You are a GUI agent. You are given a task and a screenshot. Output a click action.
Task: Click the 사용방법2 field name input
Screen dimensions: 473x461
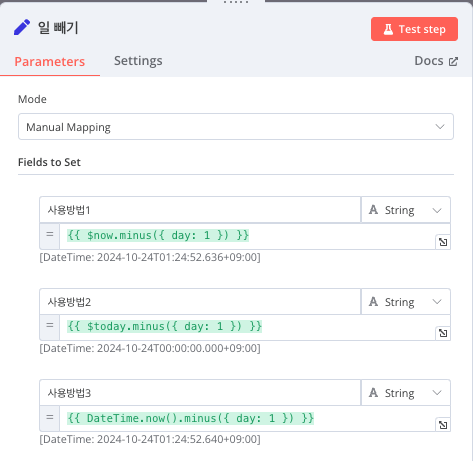(200, 302)
